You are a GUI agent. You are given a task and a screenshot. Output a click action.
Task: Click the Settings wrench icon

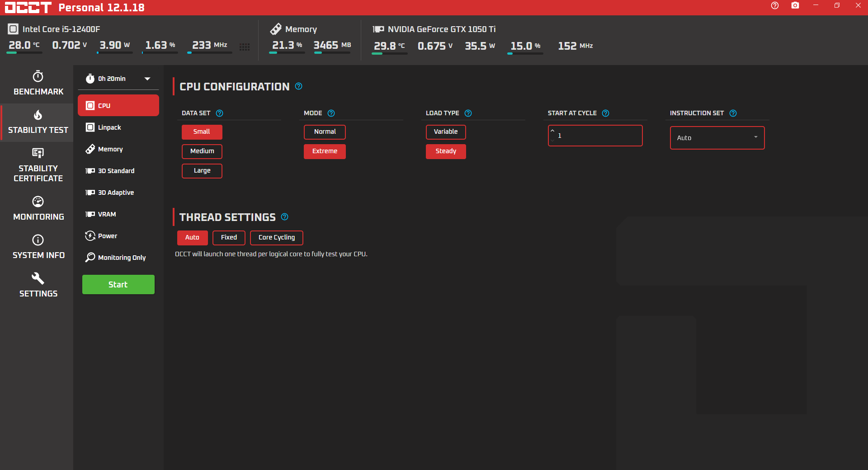click(x=38, y=278)
